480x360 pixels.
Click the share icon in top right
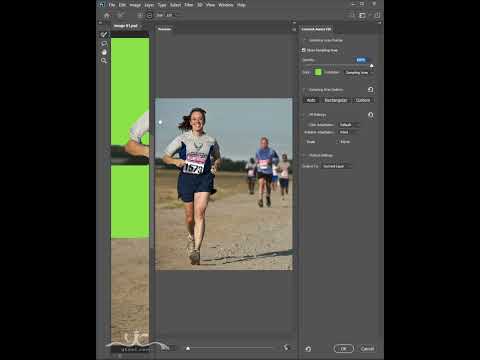pyautogui.click(x=377, y=15)
